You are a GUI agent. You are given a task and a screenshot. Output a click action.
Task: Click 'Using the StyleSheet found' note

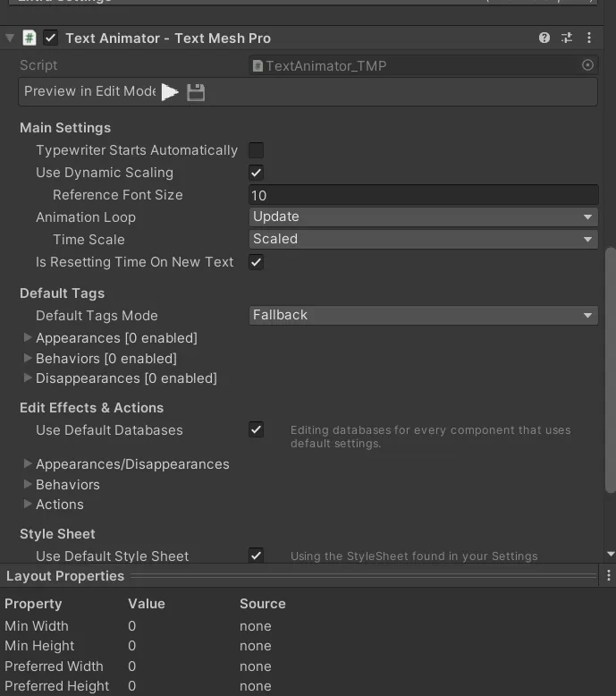pos(414,556)
